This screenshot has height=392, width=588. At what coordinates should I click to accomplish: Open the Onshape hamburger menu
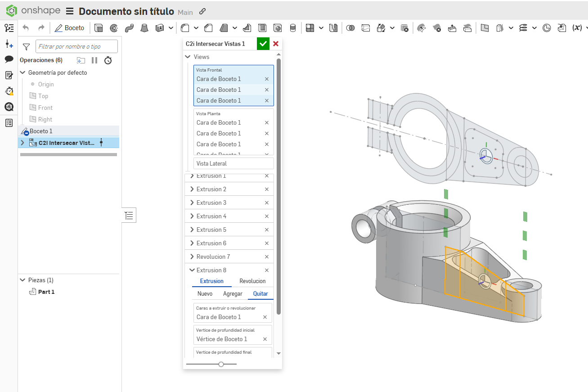point(70,11)
